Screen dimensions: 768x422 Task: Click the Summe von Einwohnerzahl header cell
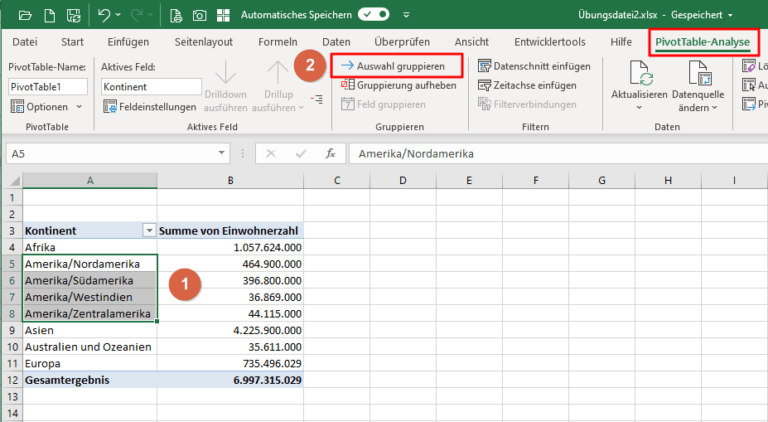pos(230,231)
